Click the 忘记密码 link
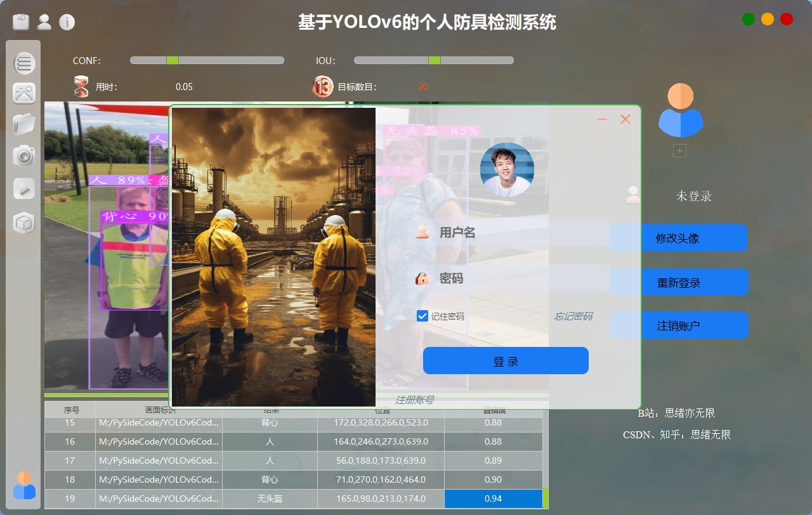 (x=573, y=316)
